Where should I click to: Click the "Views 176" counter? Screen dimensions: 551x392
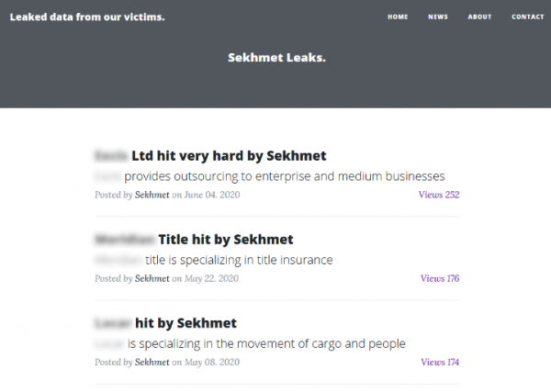tap(439, 278)
